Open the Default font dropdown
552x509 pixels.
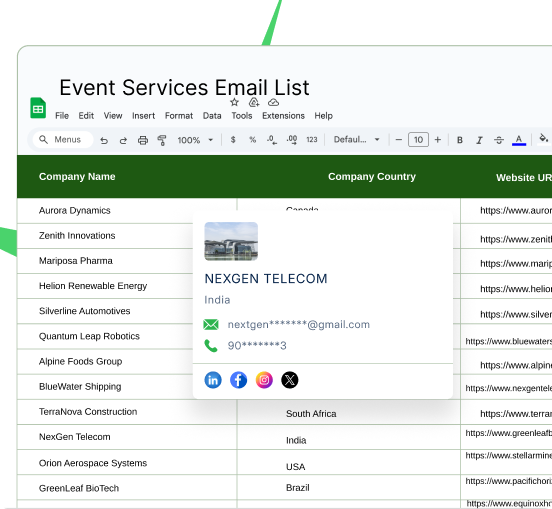(357, 140)
